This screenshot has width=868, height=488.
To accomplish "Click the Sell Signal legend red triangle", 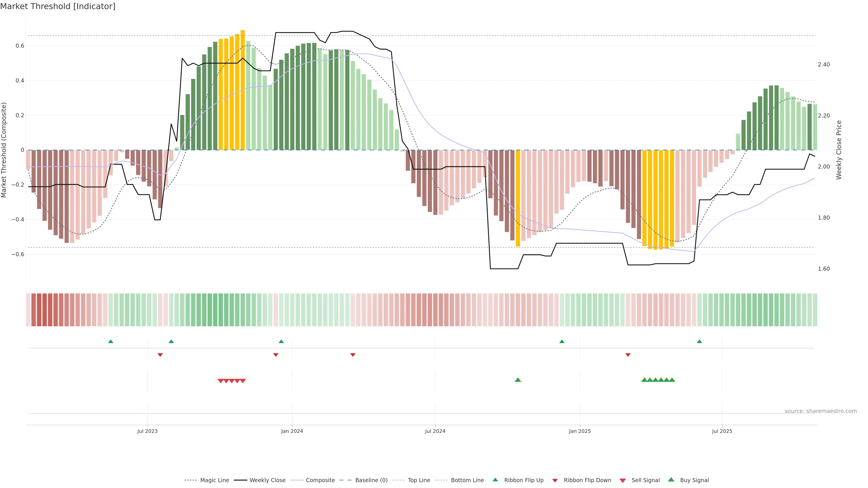I will pyautogui.click(x=623, y=480).
